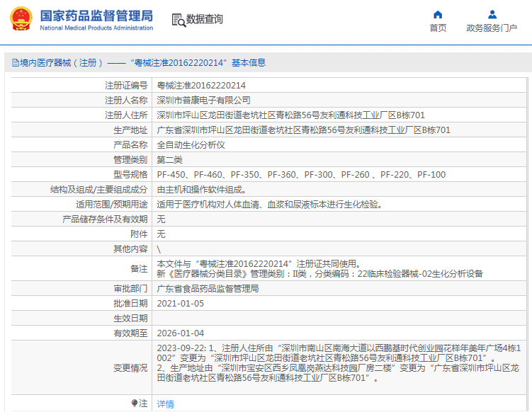Go to 首页 label
Viewport: 532px width, 412px height.
point(438,28)
